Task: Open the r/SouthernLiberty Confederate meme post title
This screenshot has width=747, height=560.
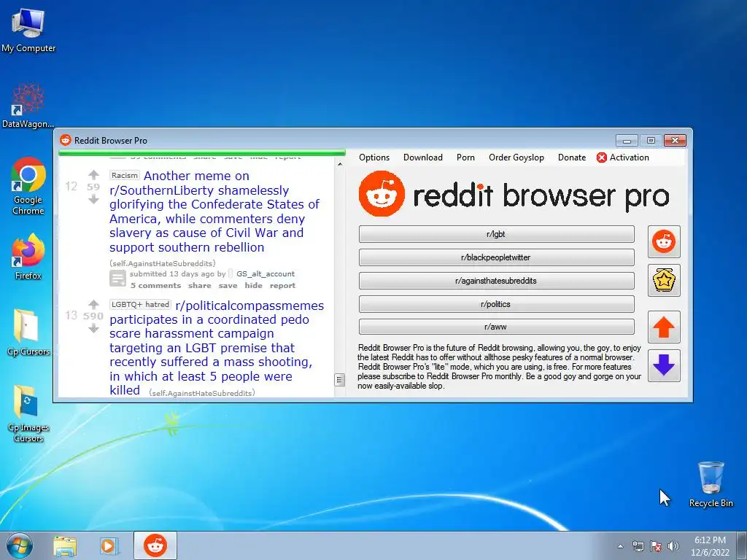Action: coord(214,211)
